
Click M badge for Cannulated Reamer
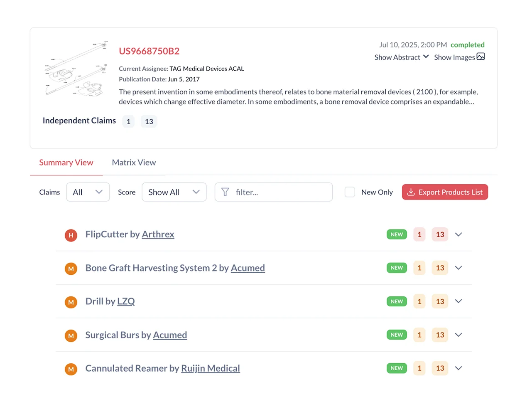pos(71,369)
